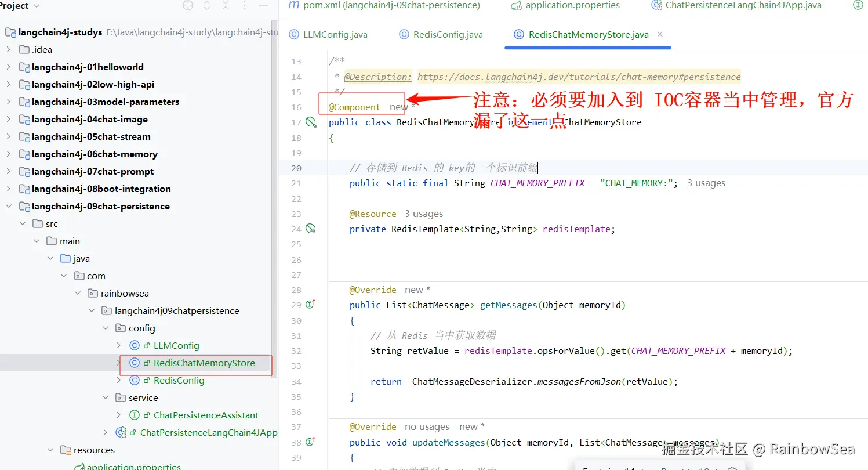Open the docs.langchain4j.dev URL in comment
868x470 pixels.
point(579,77)
